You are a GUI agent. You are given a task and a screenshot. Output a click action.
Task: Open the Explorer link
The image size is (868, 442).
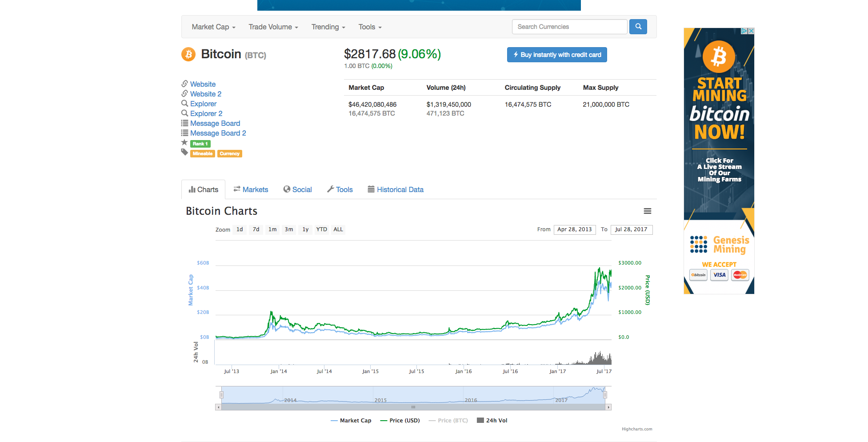pos(203,104)
